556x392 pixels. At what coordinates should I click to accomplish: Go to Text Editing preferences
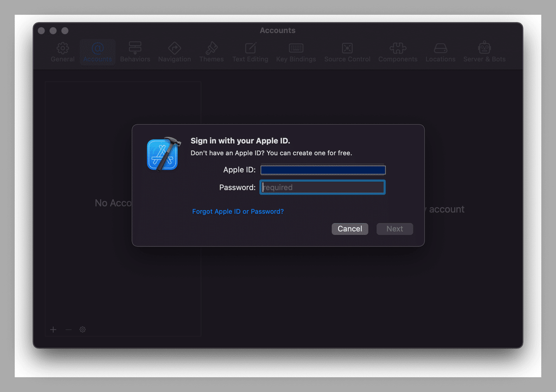click(x=250, y=52)
